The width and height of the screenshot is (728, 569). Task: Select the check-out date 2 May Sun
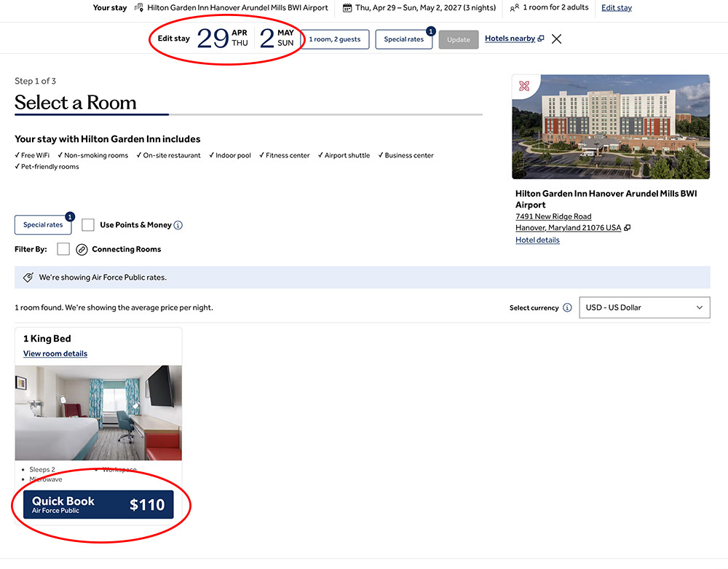click(x=277, y=38)
